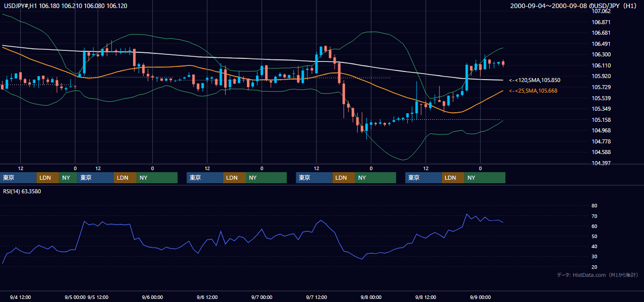This screenshot has width=644, height=302.
Task: Select the RSI(14) 63.3580 indicator label
Action: (22, 191)
